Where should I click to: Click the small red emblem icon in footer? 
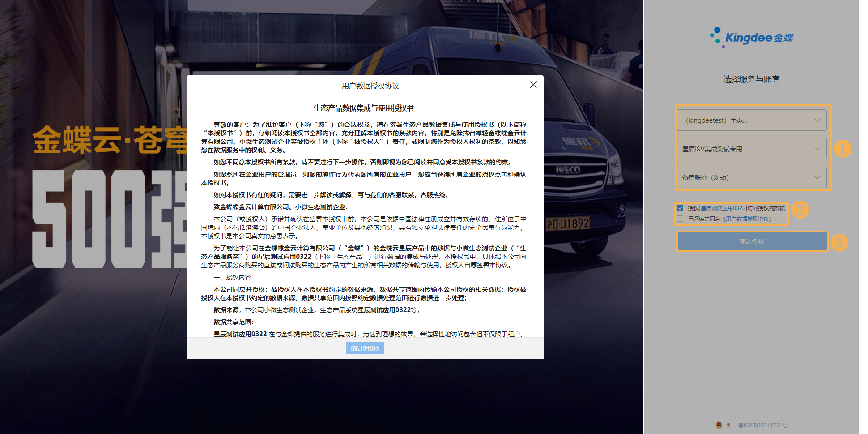728,425
